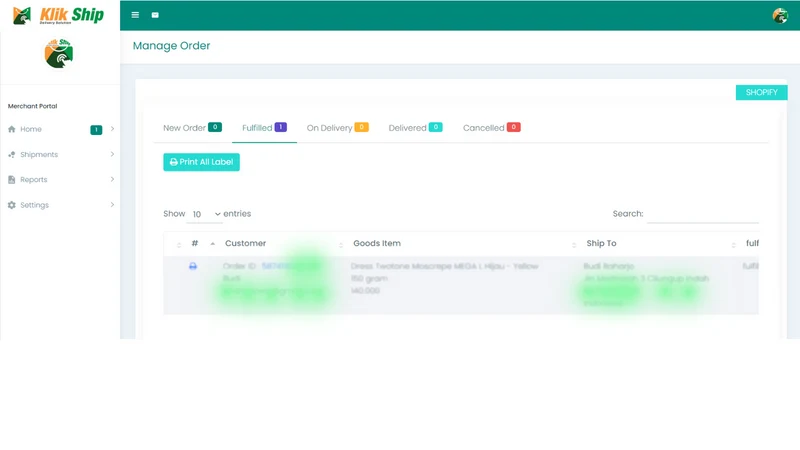800x450 pixels.
Task: Open the On Delivery tab
Action: click(x=337, y=128)
